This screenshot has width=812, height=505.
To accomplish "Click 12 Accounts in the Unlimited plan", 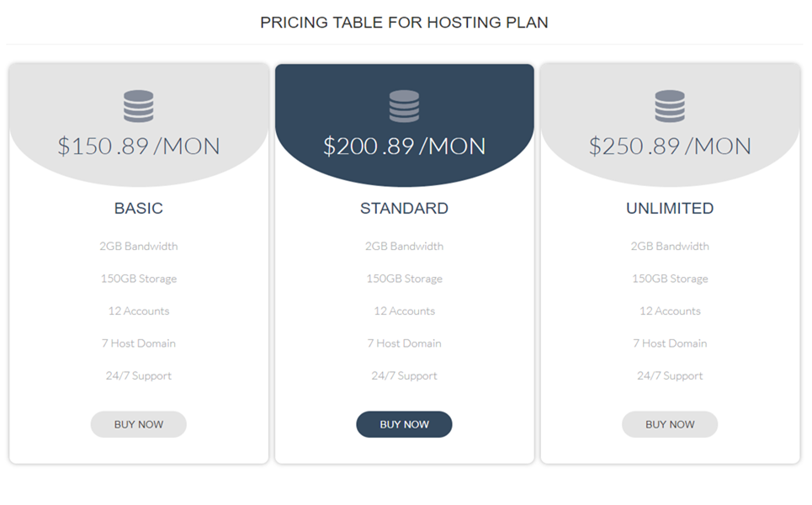I will 670,311.
